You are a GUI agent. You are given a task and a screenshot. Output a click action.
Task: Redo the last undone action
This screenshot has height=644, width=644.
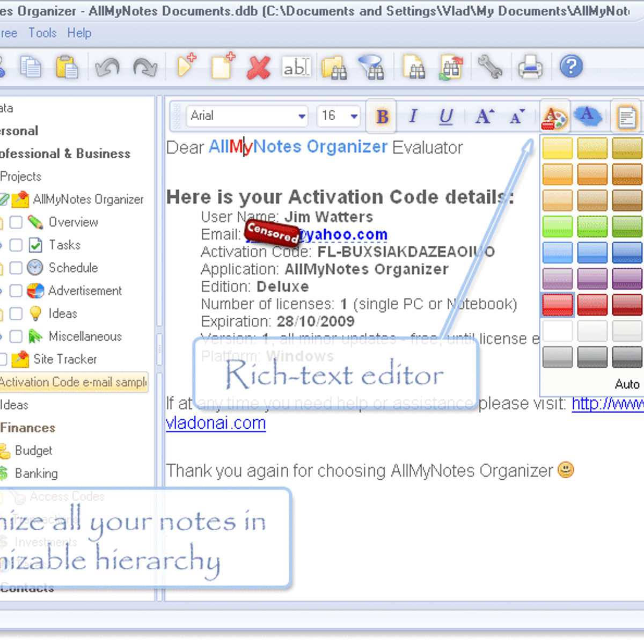click(x=145, y=68)
